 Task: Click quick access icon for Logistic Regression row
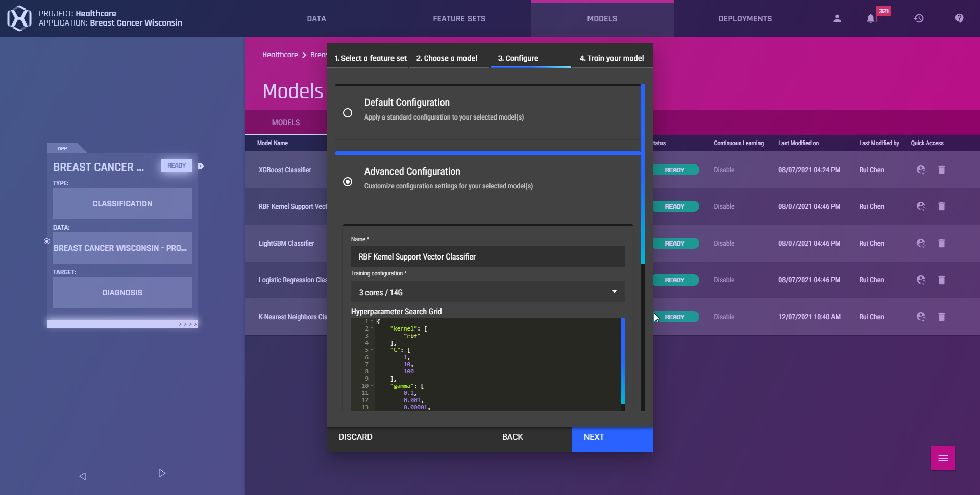(921, 280)
